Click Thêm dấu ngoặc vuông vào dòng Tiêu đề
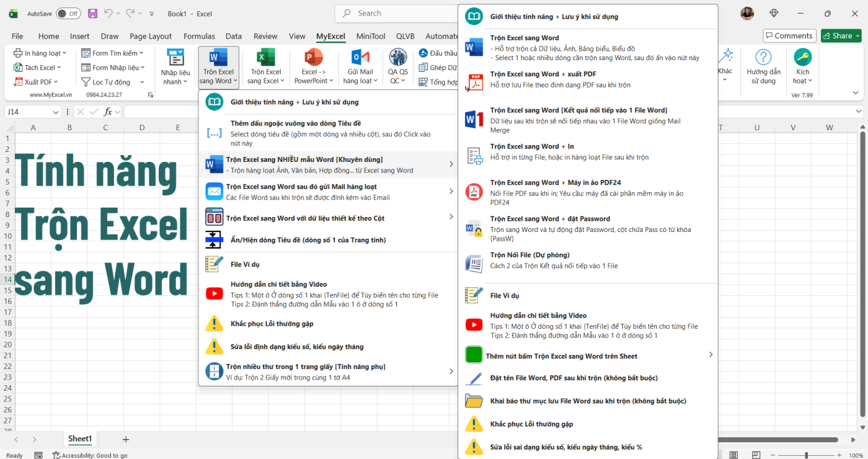868x459 pixels. click(x=328, y=133)
